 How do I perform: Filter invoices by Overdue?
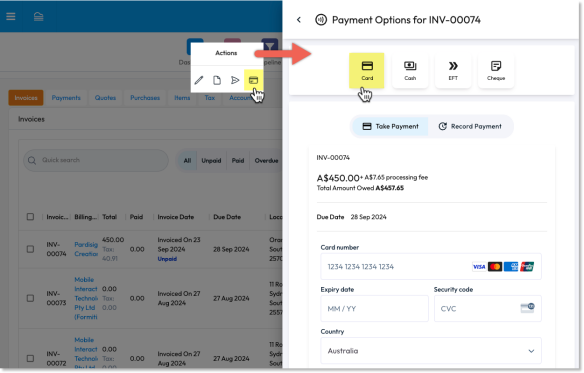point(266,161)
